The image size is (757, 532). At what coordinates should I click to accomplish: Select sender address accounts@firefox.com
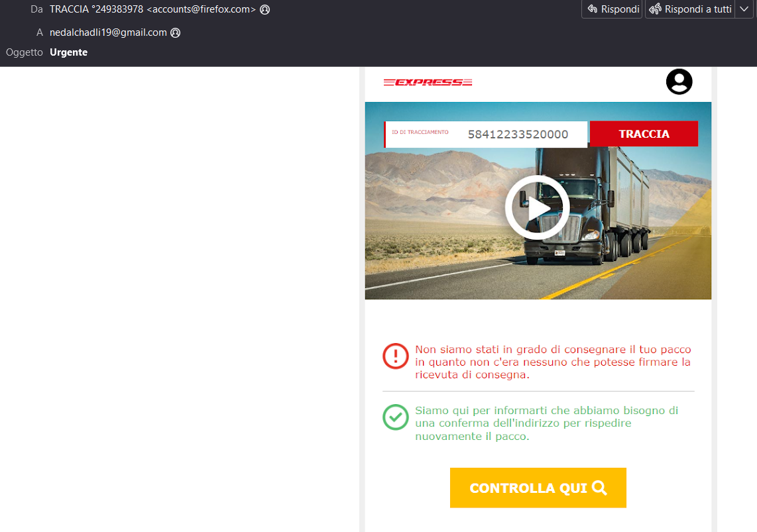click(201, 9)
